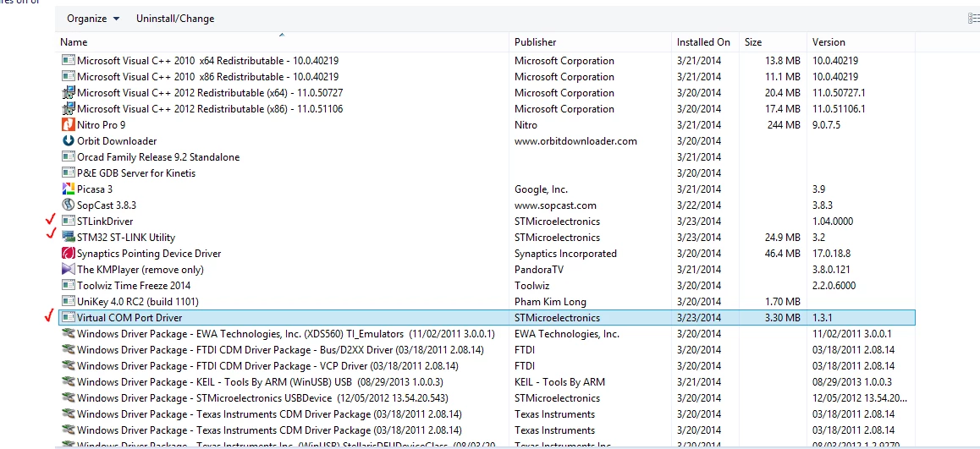Screen dimensions: 980x449
Task: Click the SopCast 3.8.3 icon
Action: pos(68,205)
